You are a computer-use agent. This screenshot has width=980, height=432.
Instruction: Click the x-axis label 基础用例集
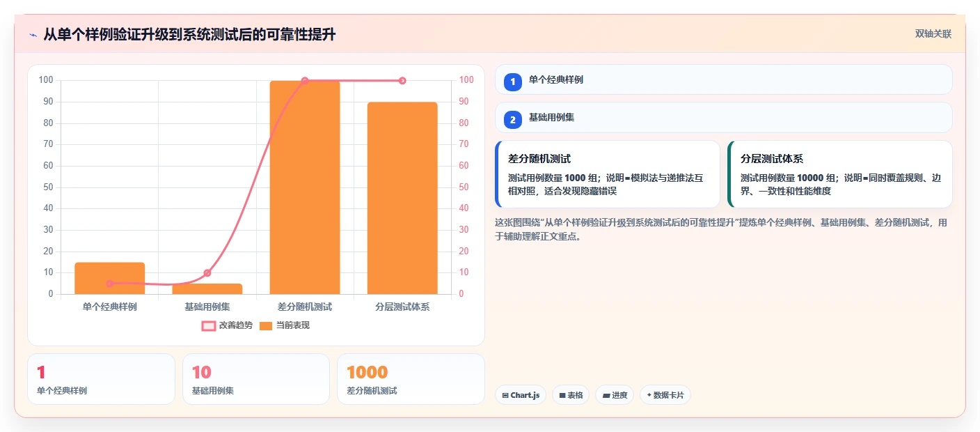(x=207, y=307)
